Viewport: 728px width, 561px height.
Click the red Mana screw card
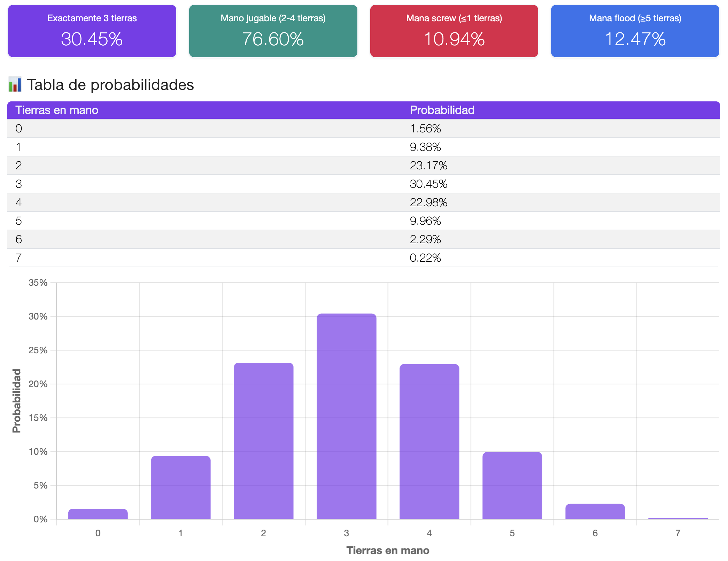pos(454,31)
